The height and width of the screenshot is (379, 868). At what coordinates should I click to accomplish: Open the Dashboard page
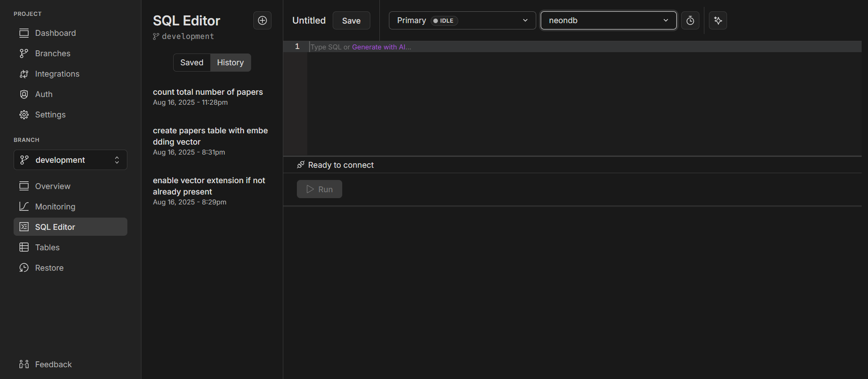[70, 33]
